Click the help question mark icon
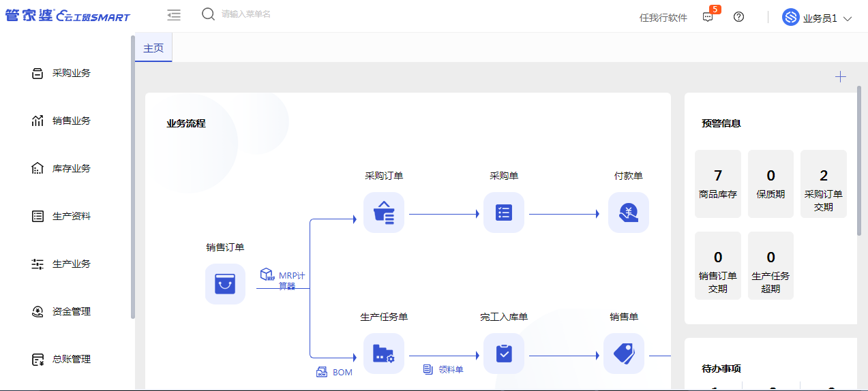The height and width of the screenshot is (391, 868). pos(738,17)
